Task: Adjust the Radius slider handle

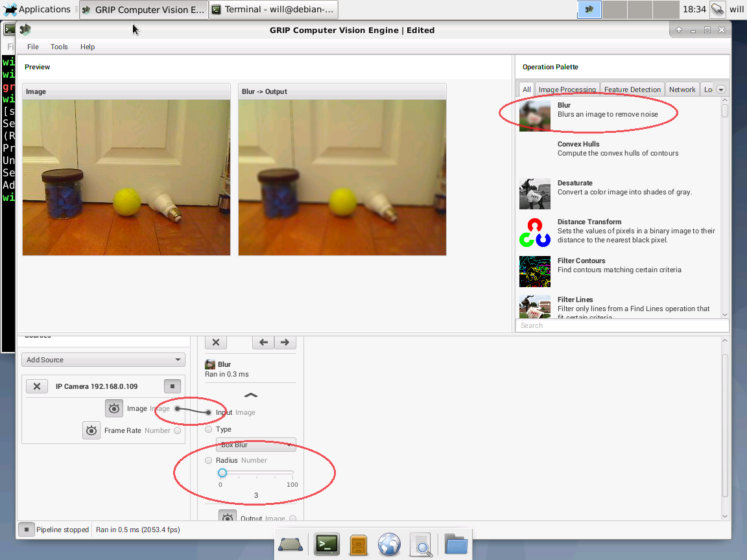Action: pos(222,472)
